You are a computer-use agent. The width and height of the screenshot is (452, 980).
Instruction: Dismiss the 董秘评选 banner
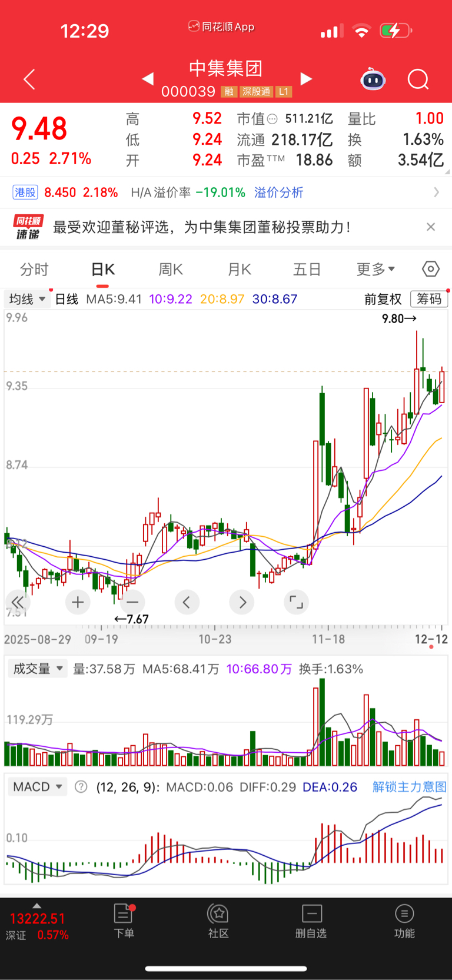(431, 227)
